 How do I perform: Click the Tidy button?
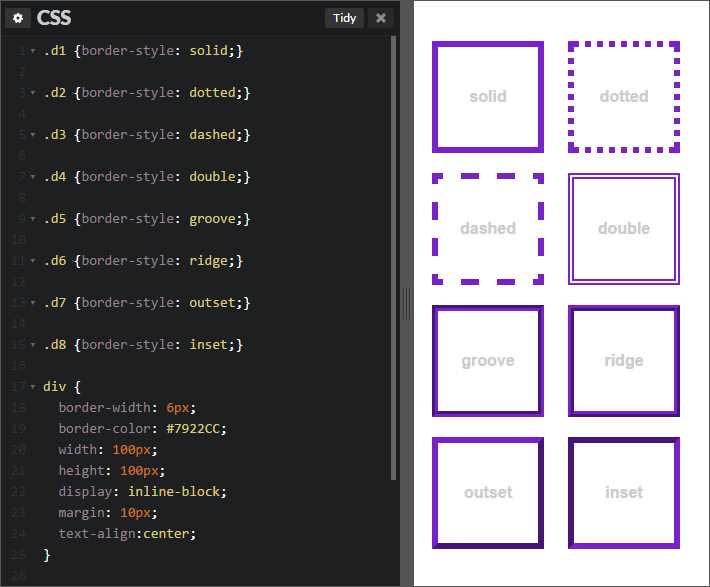tap(344, 18)
